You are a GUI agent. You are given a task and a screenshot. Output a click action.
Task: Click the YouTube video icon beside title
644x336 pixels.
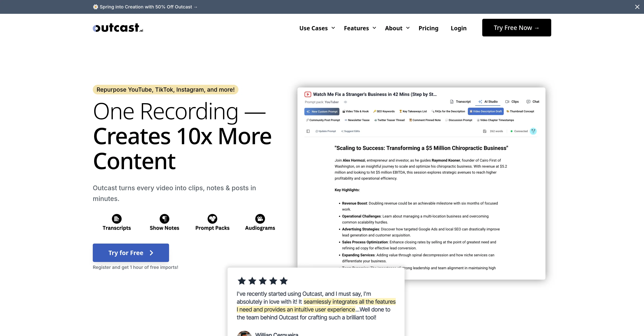click(x=308, y=94)
